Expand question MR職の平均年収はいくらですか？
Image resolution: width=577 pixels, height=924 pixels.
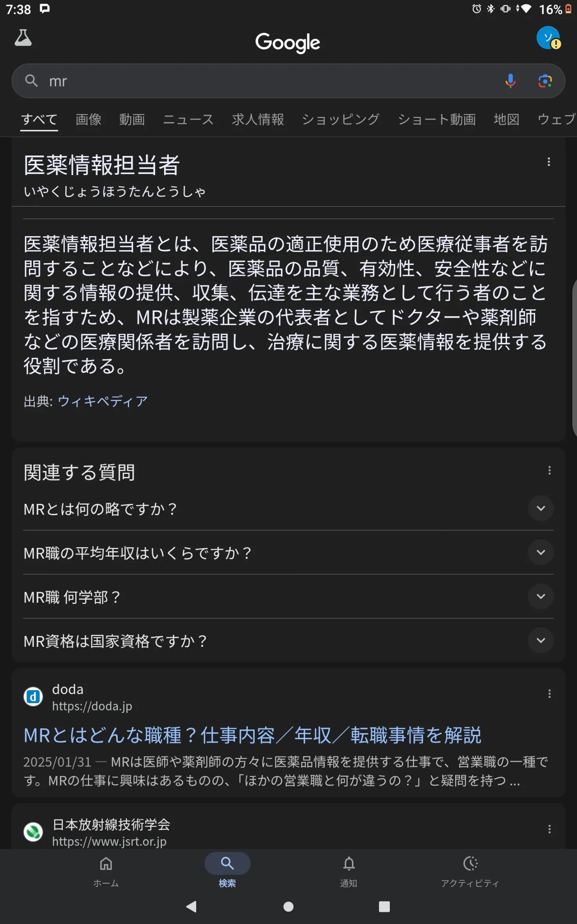coord(288,553)
